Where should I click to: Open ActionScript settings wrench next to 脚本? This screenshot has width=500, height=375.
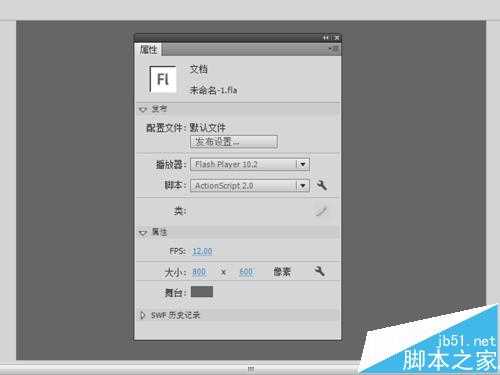pyautogui.click(x=322, y=185)
